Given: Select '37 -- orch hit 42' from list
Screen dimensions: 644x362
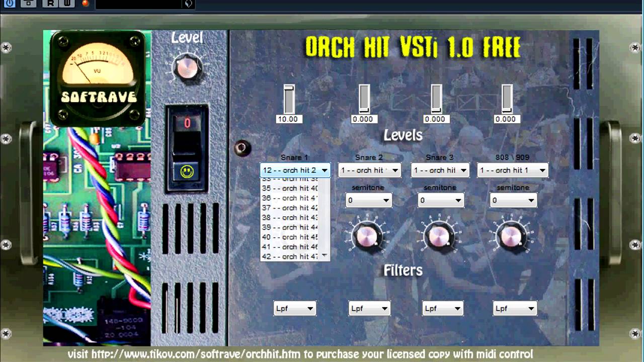Looking at the screenshot, I should click(290, 208).
